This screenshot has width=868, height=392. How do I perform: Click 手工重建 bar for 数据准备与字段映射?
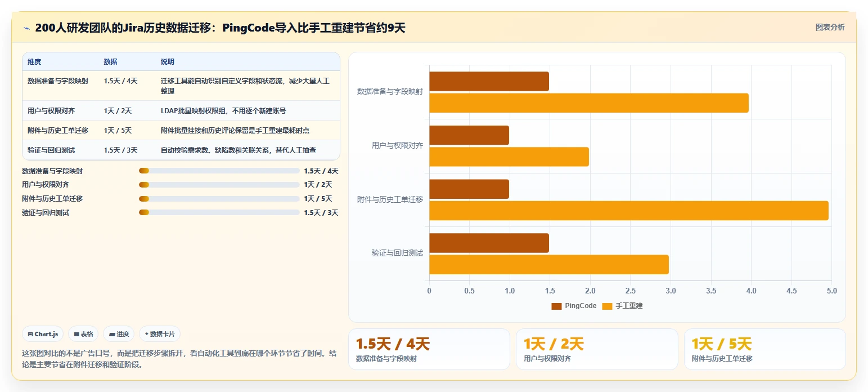coord(589,103)
